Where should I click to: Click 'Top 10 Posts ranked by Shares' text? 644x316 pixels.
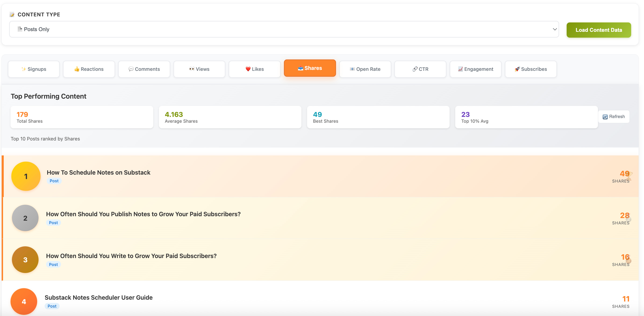tap(45, 139)
